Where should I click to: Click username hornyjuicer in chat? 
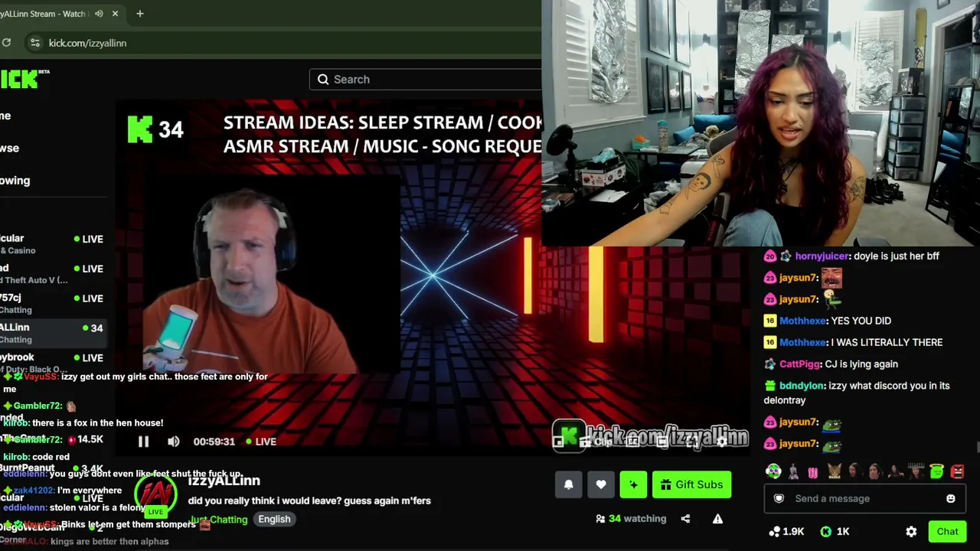822,256
